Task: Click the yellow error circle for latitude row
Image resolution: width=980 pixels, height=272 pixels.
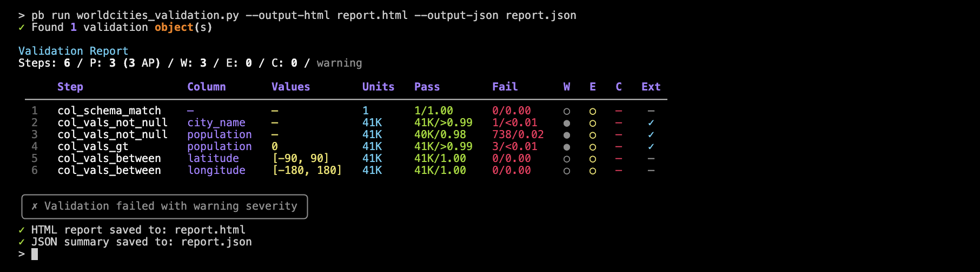Action: coord(592,159)
